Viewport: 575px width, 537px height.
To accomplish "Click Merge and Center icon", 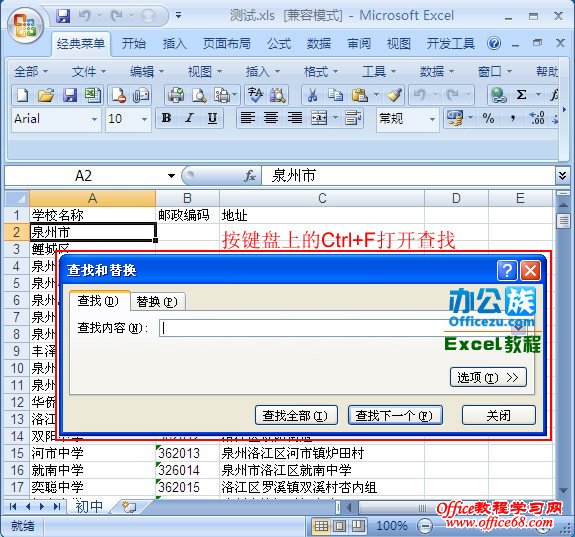I will 319,118.
